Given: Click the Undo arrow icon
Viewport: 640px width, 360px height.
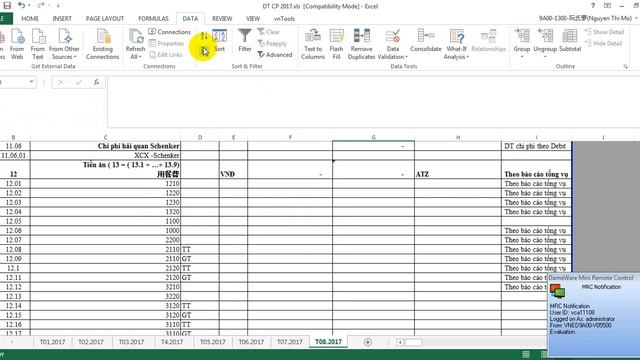Looking at the screenshot, I should click(22, 6).
